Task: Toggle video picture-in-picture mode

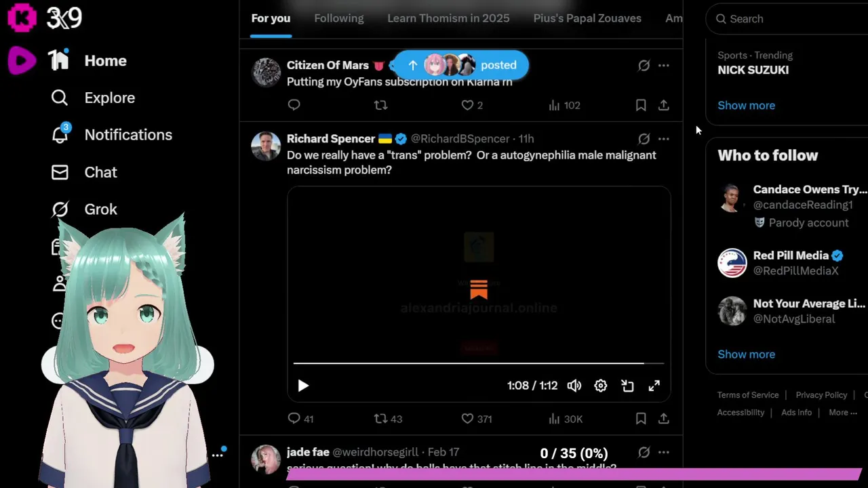Action: [x=627, y=386]
